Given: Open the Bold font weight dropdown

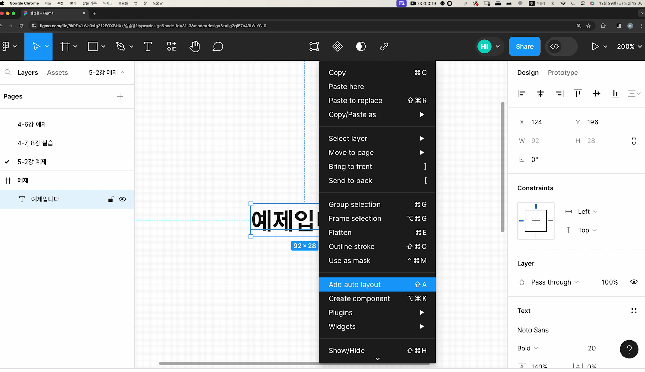Looking at the screenshot, I should [528, 348].
